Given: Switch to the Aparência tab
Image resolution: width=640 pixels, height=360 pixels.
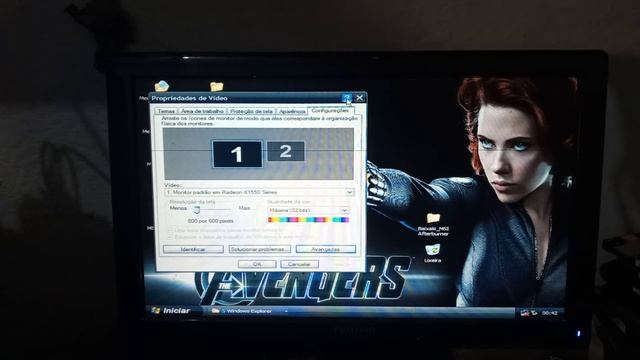Looking at the screenshot, I should pos(292,111).
